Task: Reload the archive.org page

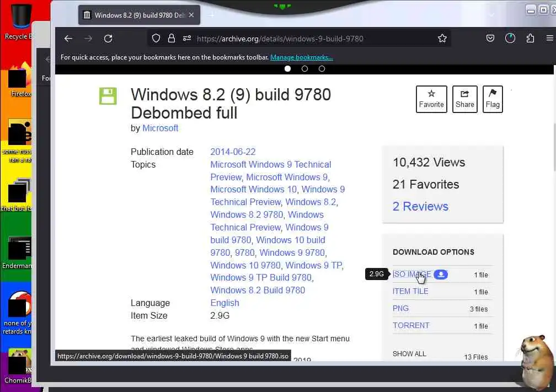Action: [x=108, y=39]
